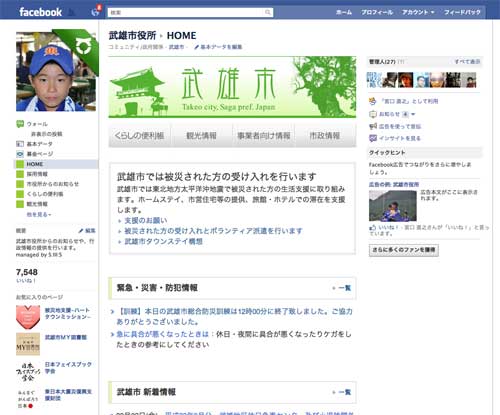The height and width of the screenshot is (415, 500).
Task: Click the profile photo of boy in cap
Action: [56, 72]
